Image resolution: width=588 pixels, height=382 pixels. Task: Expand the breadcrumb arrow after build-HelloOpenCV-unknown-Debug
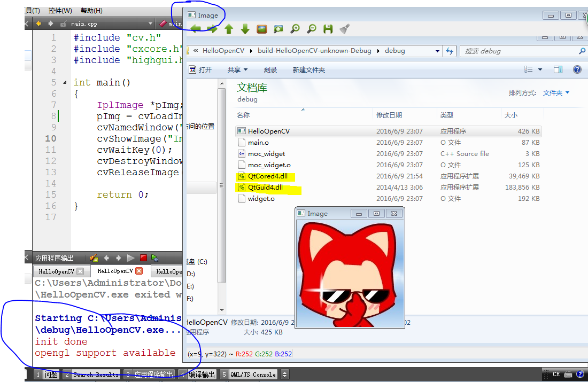[x=378, y=51]
